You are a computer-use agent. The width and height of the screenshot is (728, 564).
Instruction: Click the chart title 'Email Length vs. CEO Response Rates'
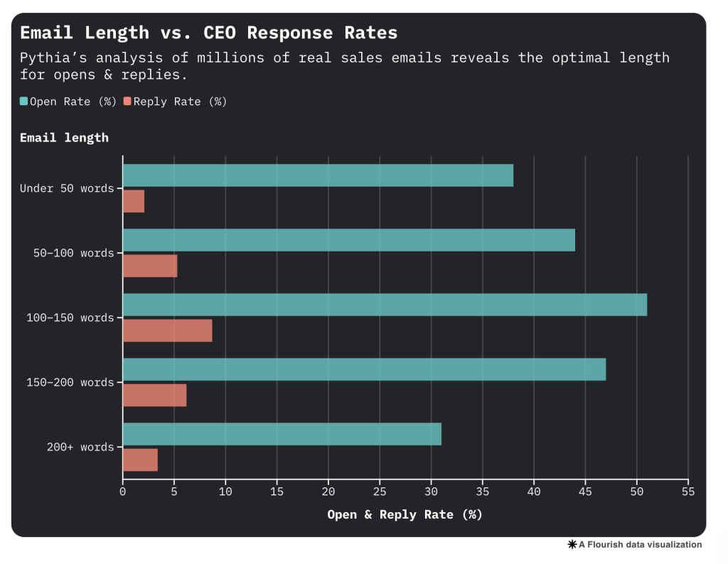coord(208,33)
